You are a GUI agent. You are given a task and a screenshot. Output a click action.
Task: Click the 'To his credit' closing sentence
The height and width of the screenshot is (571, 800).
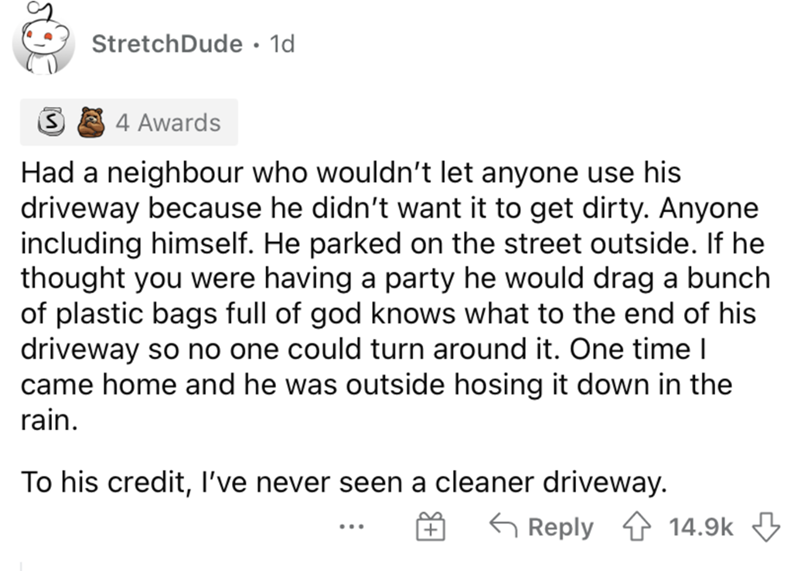(x=342, y=485)
